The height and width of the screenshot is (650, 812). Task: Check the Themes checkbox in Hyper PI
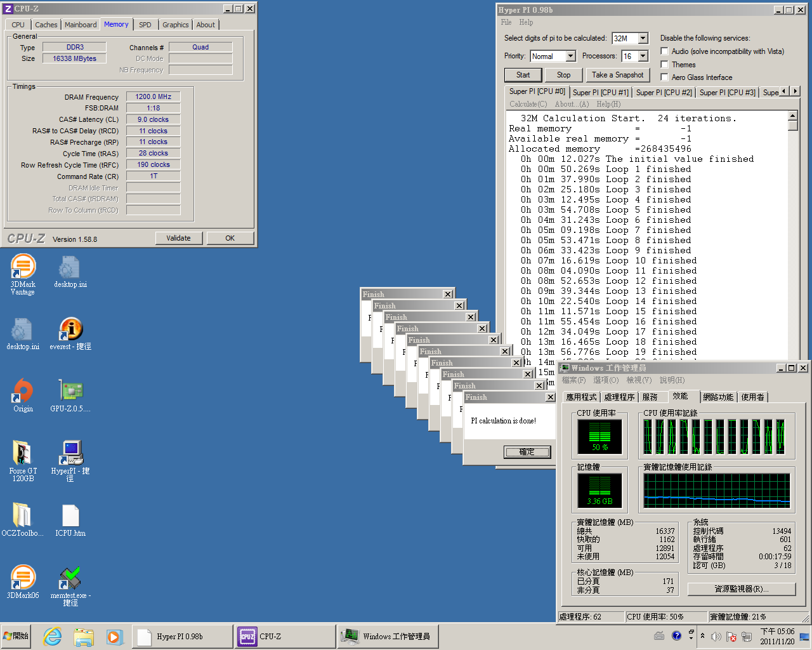click(664, 64)
